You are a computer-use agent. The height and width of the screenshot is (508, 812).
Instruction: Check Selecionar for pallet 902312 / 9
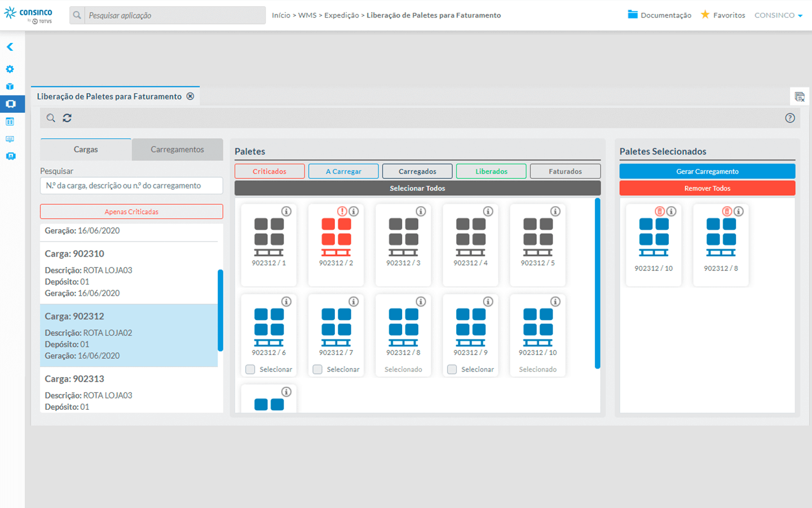[x=452, y=369]
